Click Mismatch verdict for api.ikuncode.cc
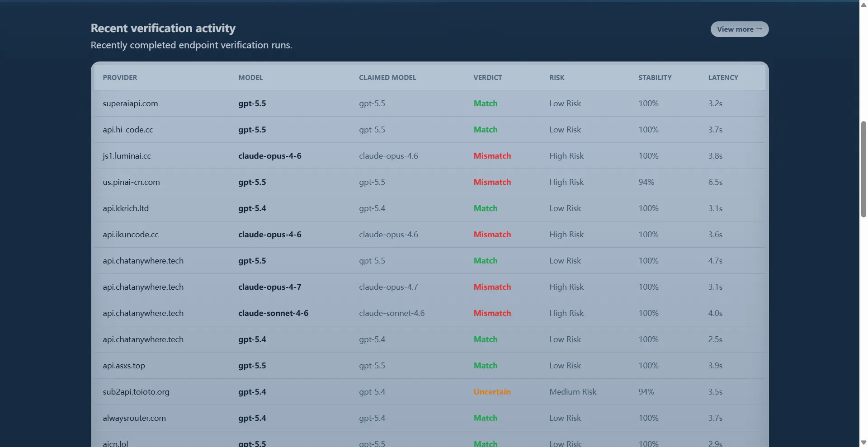 (x=492, y=235)
